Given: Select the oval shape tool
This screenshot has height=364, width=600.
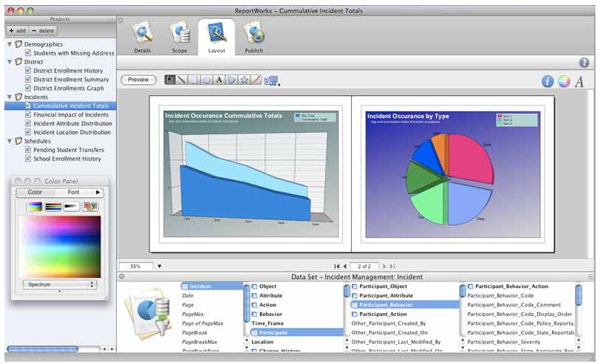Looking at the screenshot, I should click(x=206, y=80).
